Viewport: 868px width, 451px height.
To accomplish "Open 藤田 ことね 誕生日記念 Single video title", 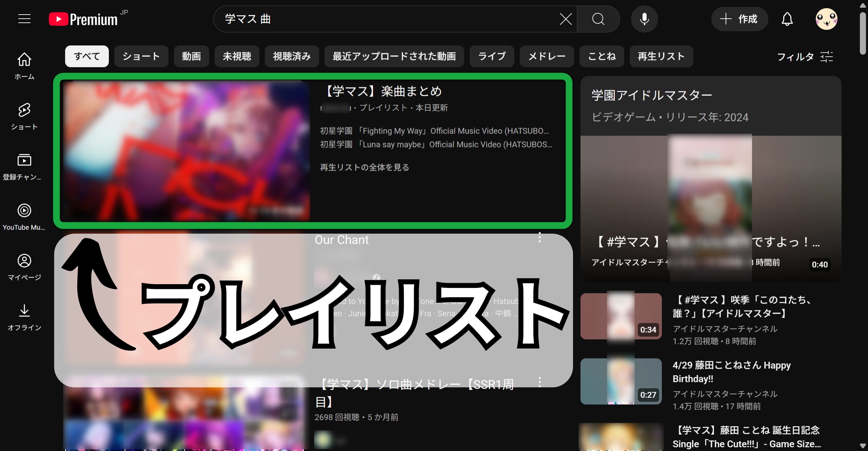I will 747,437.
